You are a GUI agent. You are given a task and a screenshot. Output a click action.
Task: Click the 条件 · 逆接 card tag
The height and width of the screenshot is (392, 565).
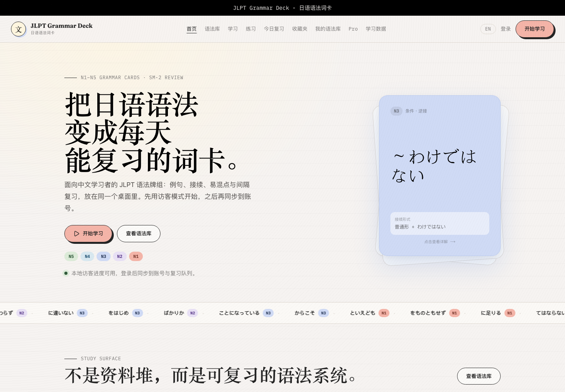[x=416, y=111]
